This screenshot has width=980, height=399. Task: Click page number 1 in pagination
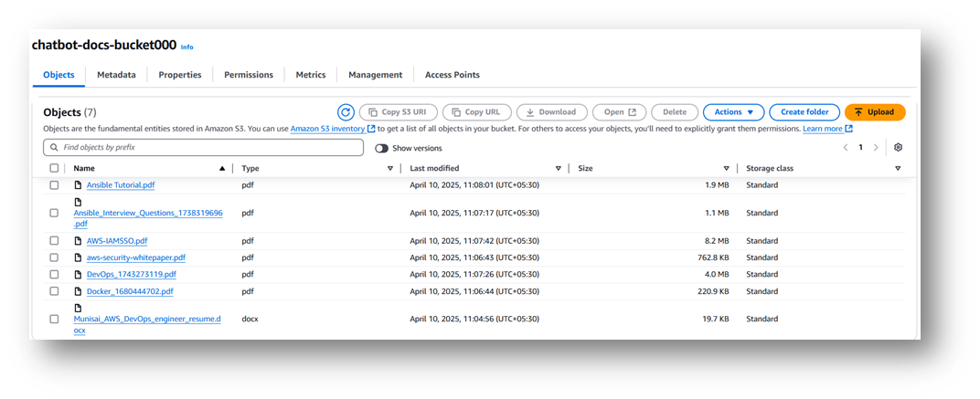click(x=860, y=147)
